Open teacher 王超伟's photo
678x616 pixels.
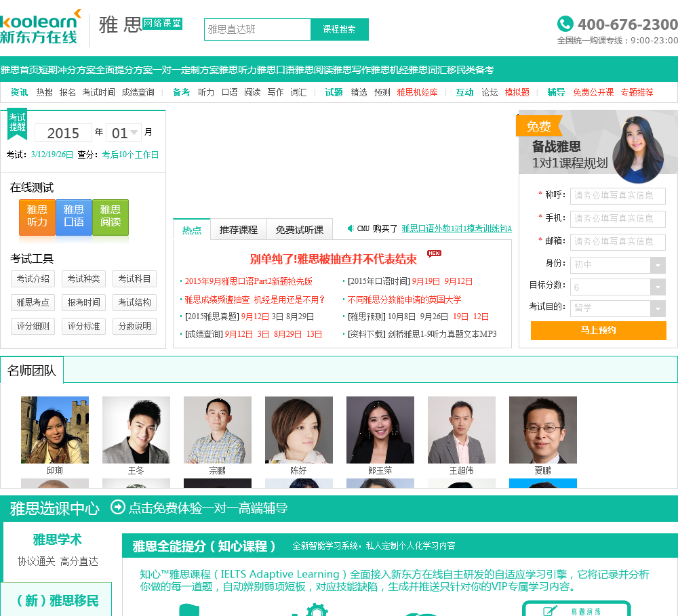[462, 430]
